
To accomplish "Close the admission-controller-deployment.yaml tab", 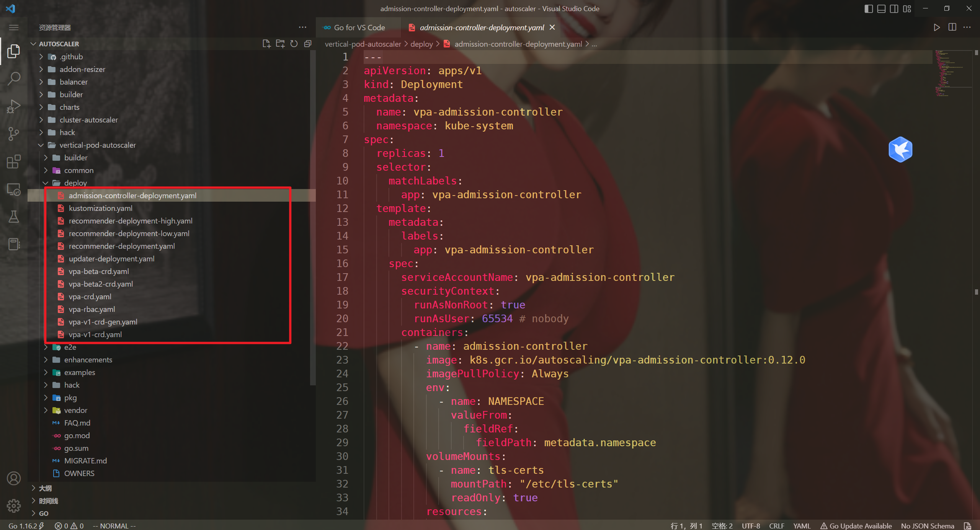I will tap(552, 28).
